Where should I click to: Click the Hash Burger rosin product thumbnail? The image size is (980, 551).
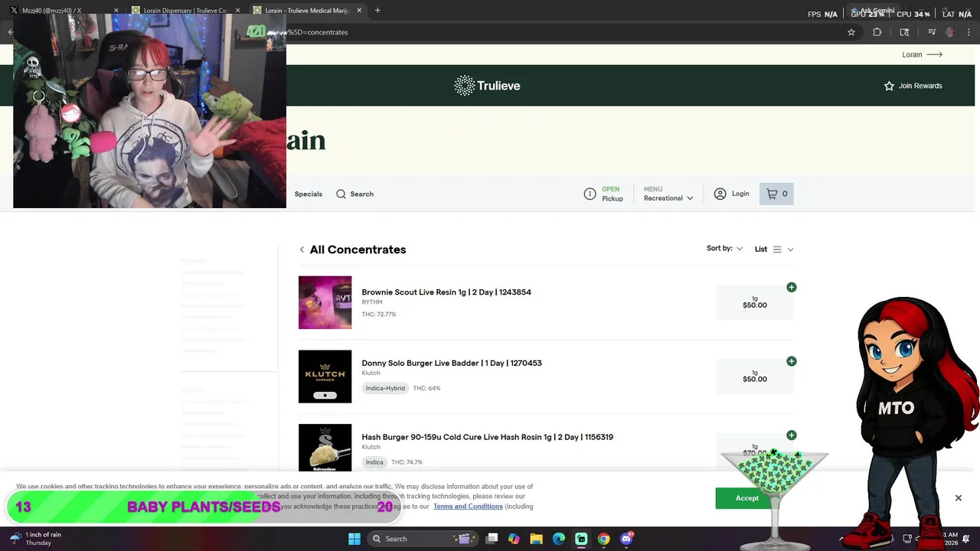click(325, 448)
